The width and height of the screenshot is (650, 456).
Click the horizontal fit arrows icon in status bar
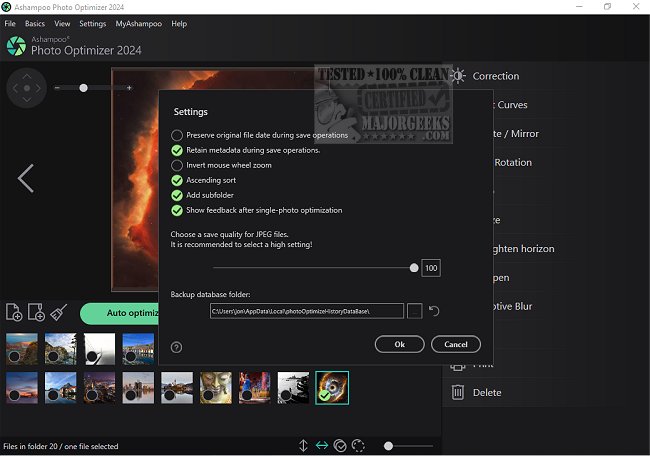[x=322, y=446]
